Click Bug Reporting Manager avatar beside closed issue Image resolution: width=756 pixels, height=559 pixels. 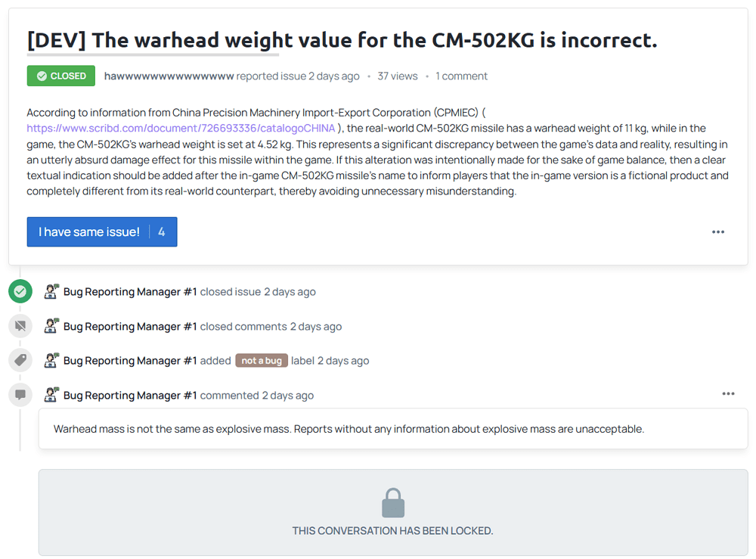tap(51, 291)
